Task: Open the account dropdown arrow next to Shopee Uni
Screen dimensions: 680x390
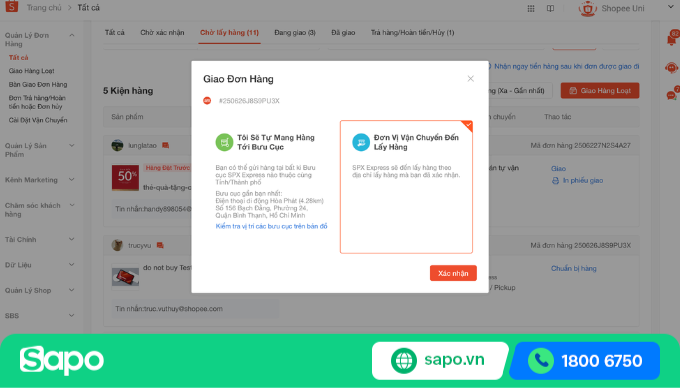Action: [x=671, y=7]
